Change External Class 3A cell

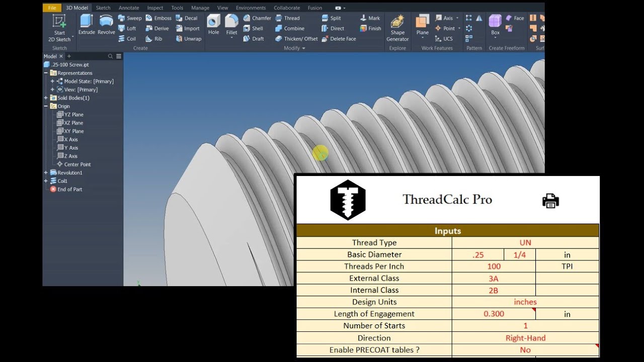494,278
